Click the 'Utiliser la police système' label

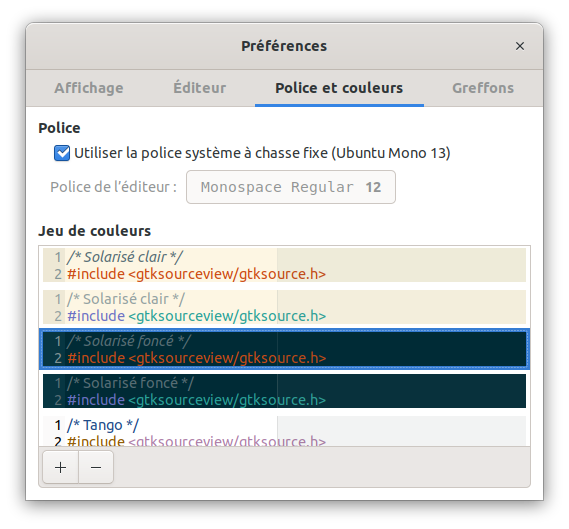(x=262, y=153)
